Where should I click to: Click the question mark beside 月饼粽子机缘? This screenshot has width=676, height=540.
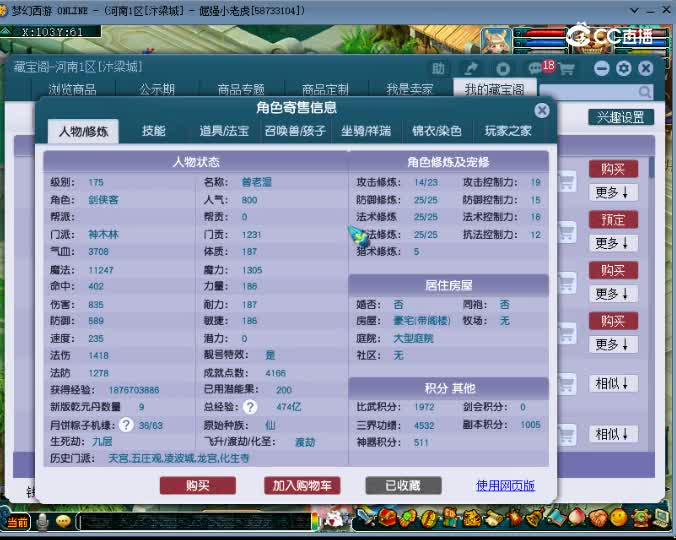pos(126,425)
